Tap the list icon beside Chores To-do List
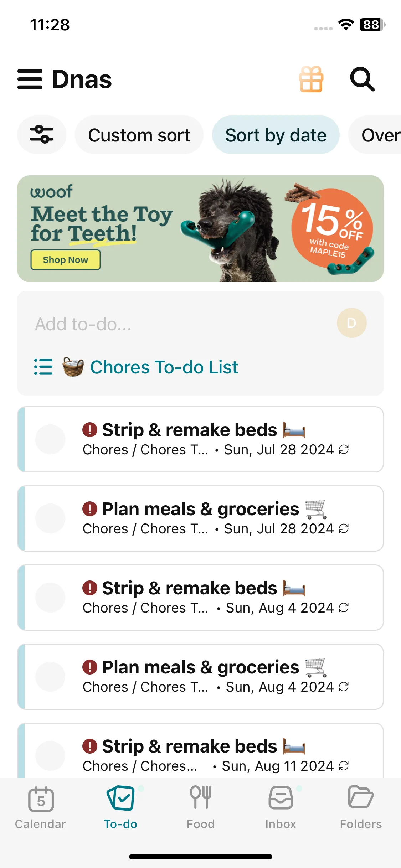Screen dimensions: 401x868 pyautogui.click(x=43, y=367)
